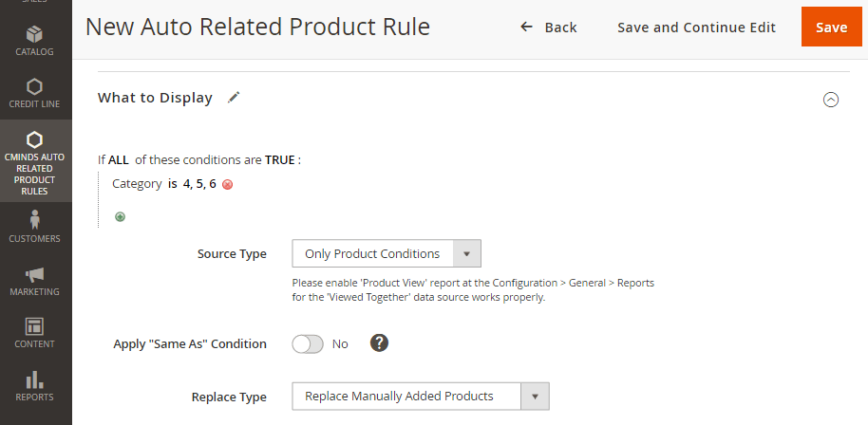Screen dimensions: 868x425
Task: Open the Source Type dropdown
Action: point(387,254)
